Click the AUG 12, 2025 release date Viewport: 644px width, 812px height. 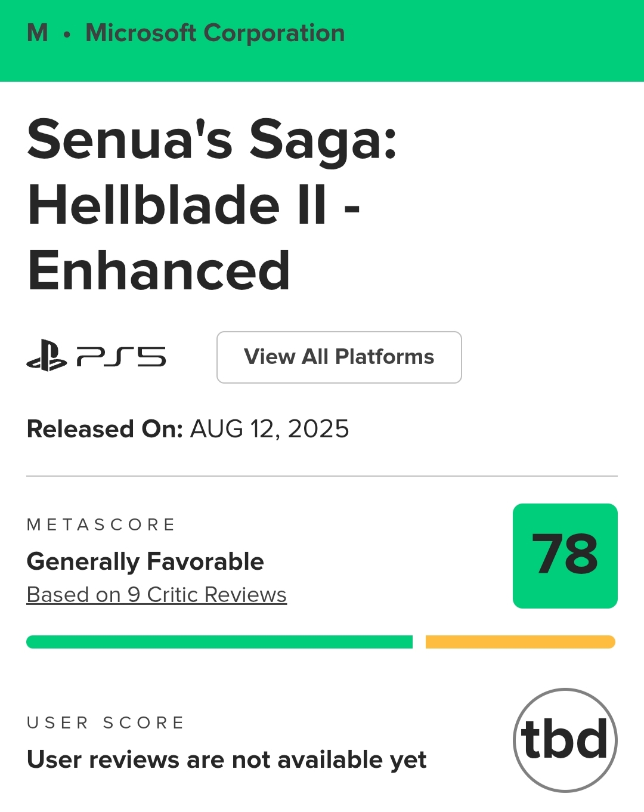coord(270,429)
